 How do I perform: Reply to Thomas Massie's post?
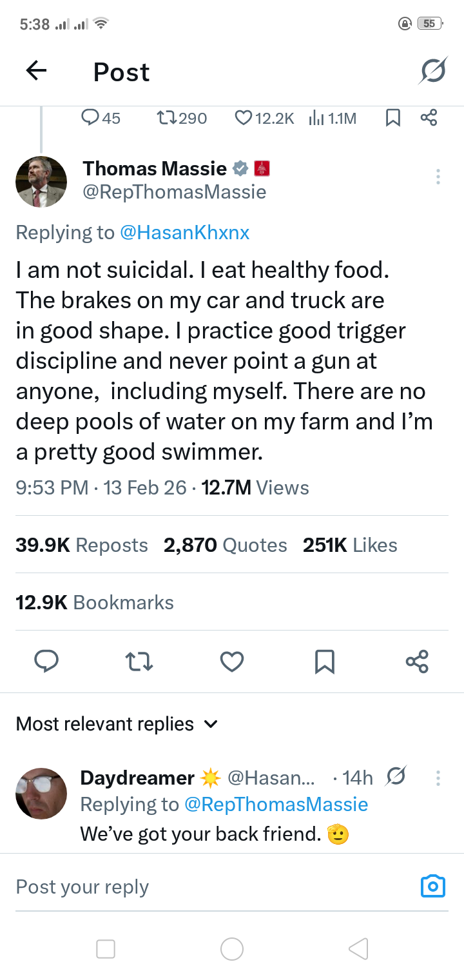(x=46, y=661)
